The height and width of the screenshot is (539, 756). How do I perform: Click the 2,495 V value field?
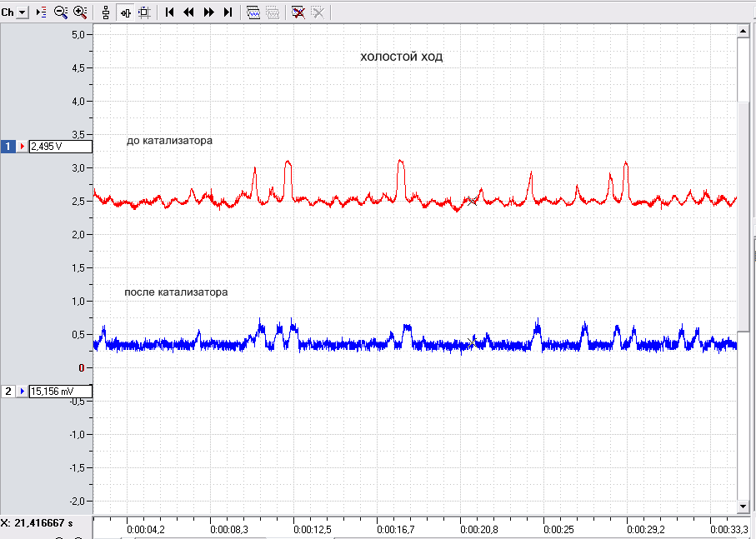(x=61, y=147)
